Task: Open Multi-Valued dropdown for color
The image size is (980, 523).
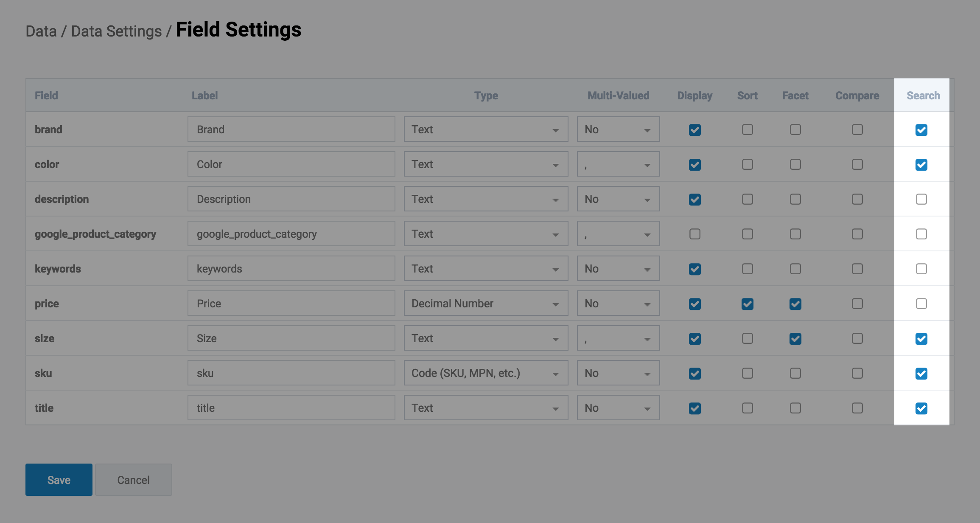Action: point(618,164)
